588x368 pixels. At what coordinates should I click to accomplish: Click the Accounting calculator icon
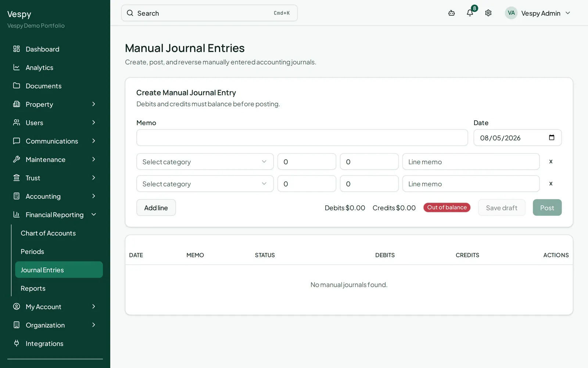coord(17,196)
